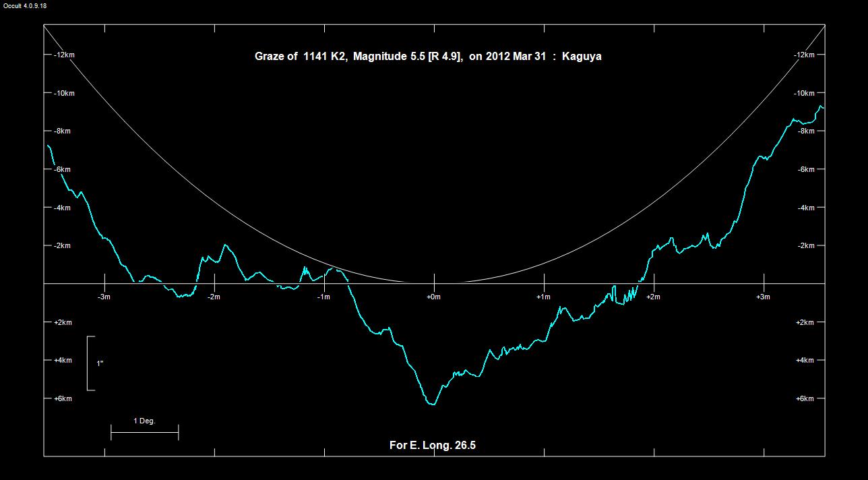Click the deepest valley of cyan lunar profile

tap(432, 404)
